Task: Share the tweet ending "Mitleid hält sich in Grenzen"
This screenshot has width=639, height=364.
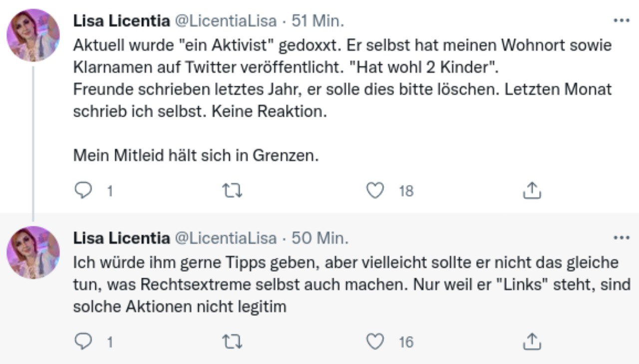Action: [532, 190]
